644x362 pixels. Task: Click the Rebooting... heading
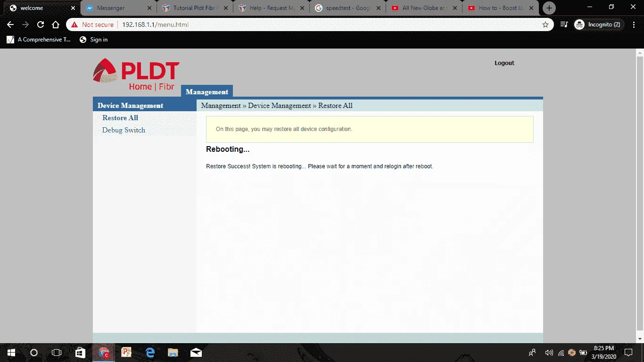tap(228, 149)
